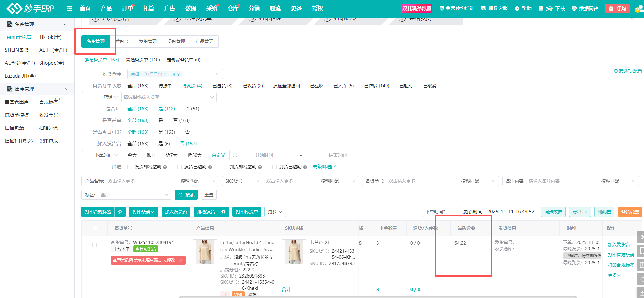Image resolution: width=644 pixels, height=298 pixels.
Task: Enable the 发货即将逾期 checkbox
Action: [130, 167]
